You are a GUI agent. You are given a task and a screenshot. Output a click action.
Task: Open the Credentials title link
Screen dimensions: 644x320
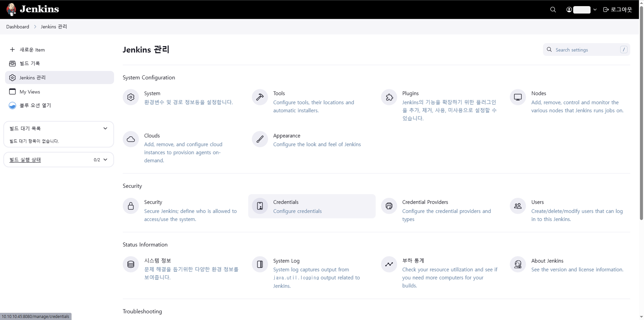click(x=286, y=202)
